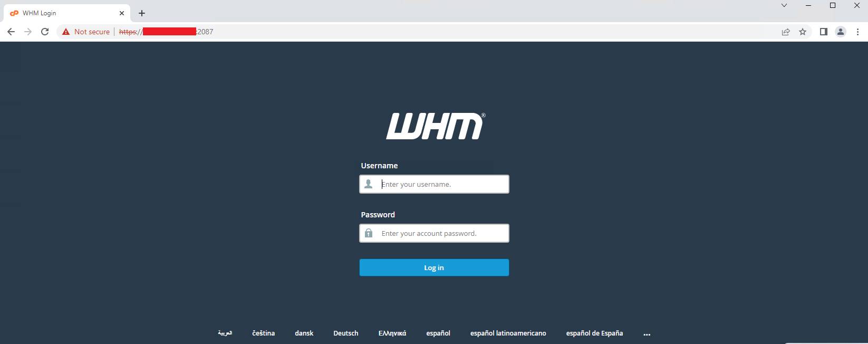Click the address bar URL
This screenshot has height=344, width=868.
pyautogui.click(x=166, y=32)
